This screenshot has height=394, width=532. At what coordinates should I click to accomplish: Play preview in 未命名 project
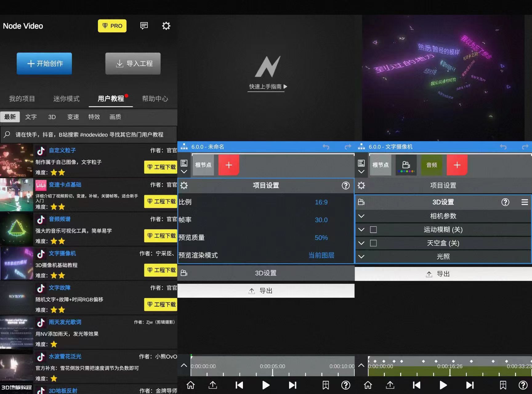click(266, 385)
